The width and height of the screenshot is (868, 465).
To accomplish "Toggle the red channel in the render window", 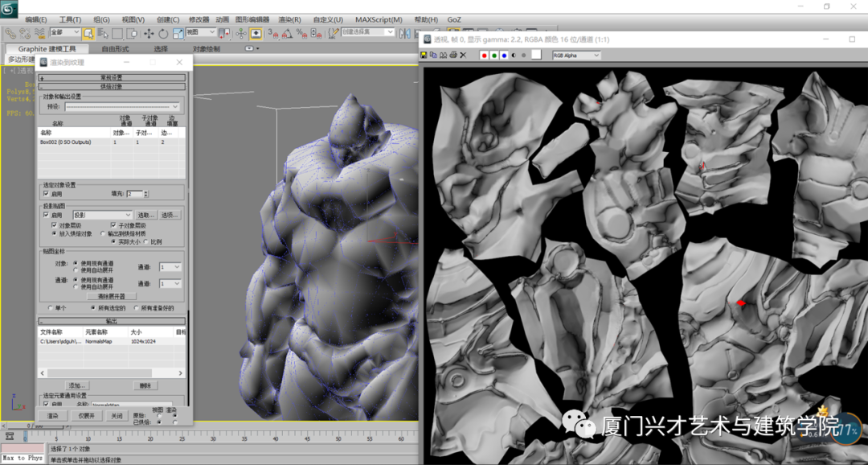I will pyautogui.click(x=485, y=56).
